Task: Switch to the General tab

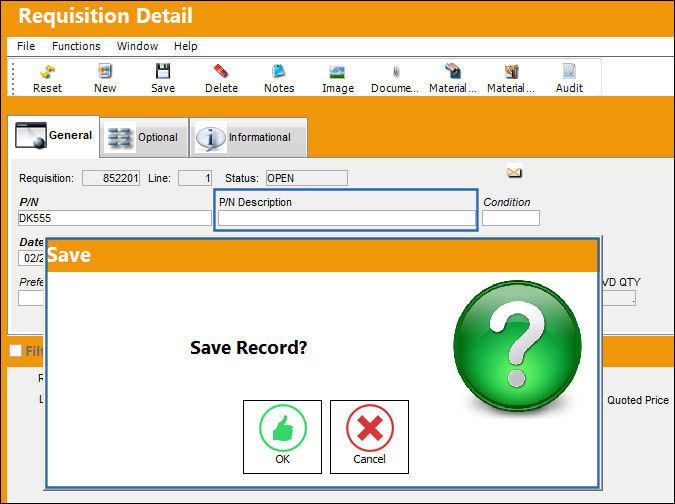Action: [x=54, y=136]
